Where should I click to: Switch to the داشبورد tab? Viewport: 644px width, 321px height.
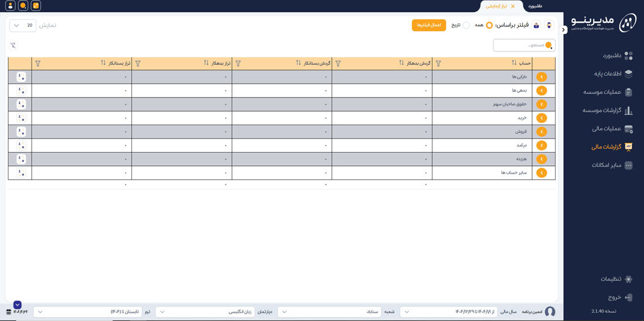535,6
